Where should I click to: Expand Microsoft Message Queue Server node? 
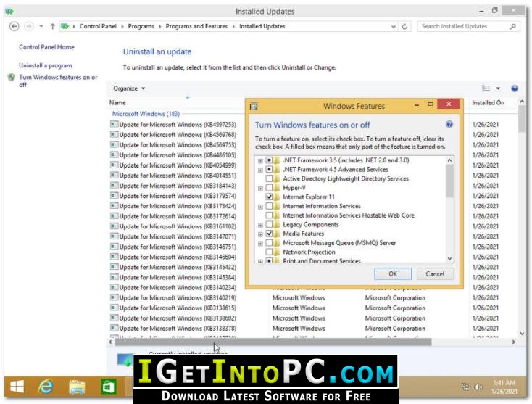pyautogui.click(x=260, y=244)
